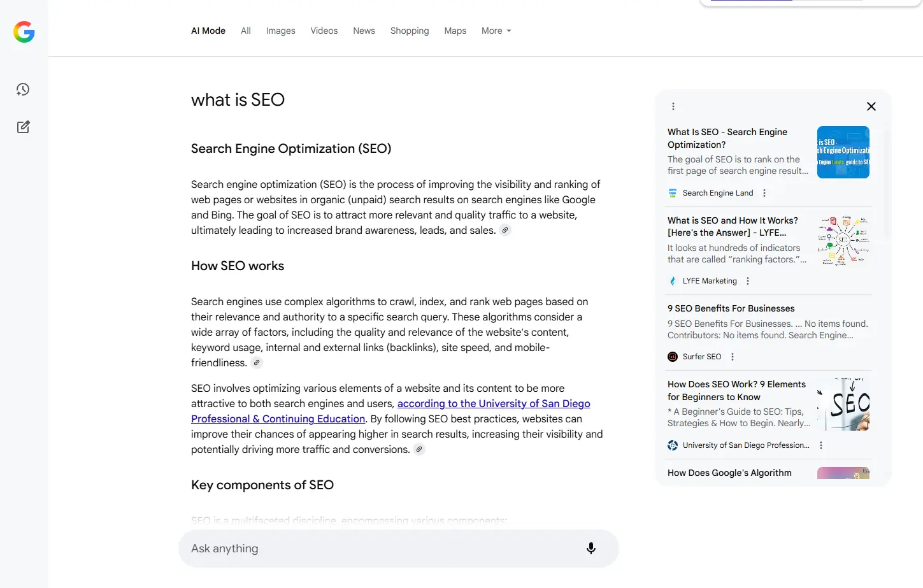Click SEO handwritten thumbnail image
923x588 pixels.
843,405
